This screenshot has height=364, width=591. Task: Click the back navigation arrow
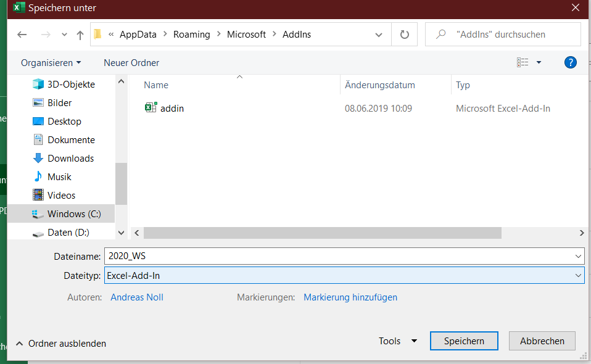click(22, 35)
